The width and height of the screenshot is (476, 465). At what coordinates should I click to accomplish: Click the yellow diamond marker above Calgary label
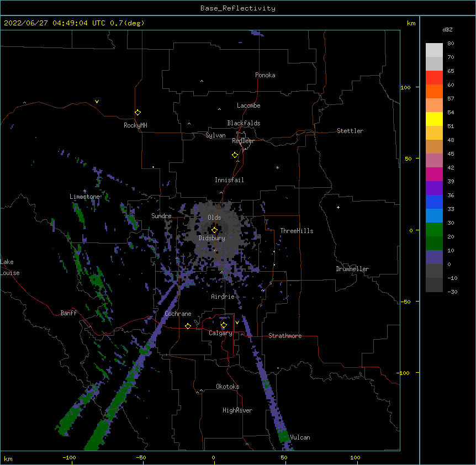tap(224, 325)
